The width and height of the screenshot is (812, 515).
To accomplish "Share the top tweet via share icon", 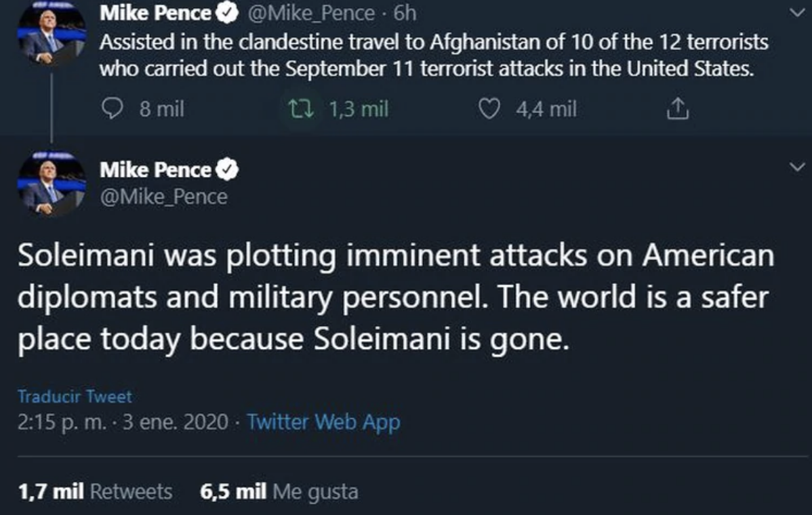I will (678, 109).
